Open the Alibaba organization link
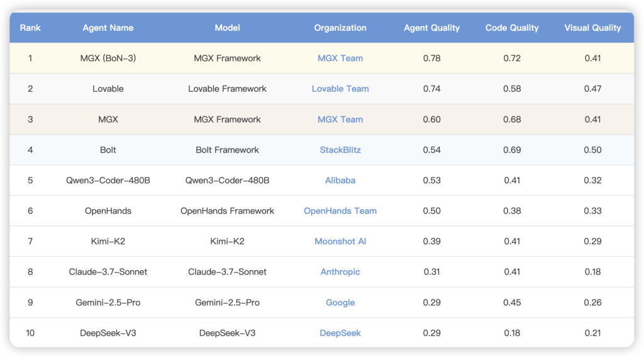This screenshot has height=357, width=644. coord(340,180)
